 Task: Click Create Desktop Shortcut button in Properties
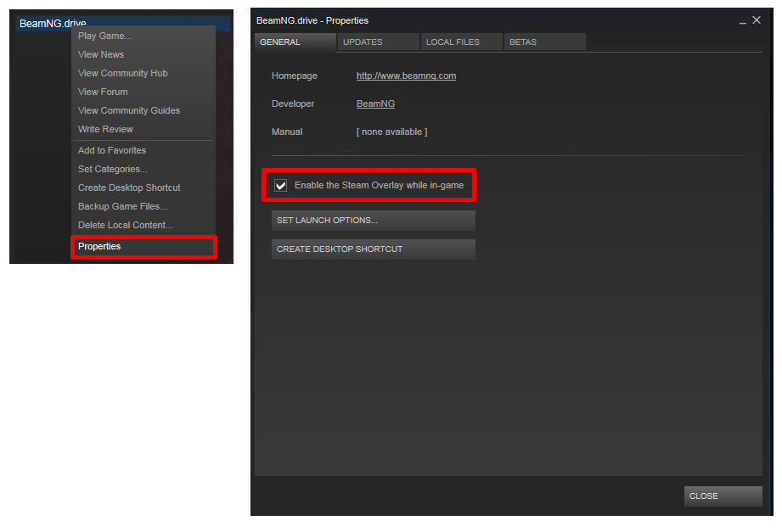coord(373,249)
